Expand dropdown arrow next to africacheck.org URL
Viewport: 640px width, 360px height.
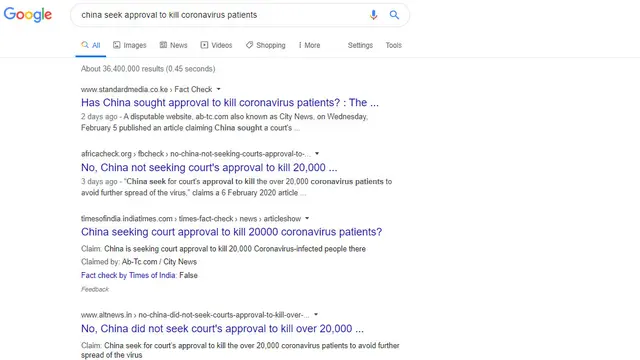click(317, 153)
